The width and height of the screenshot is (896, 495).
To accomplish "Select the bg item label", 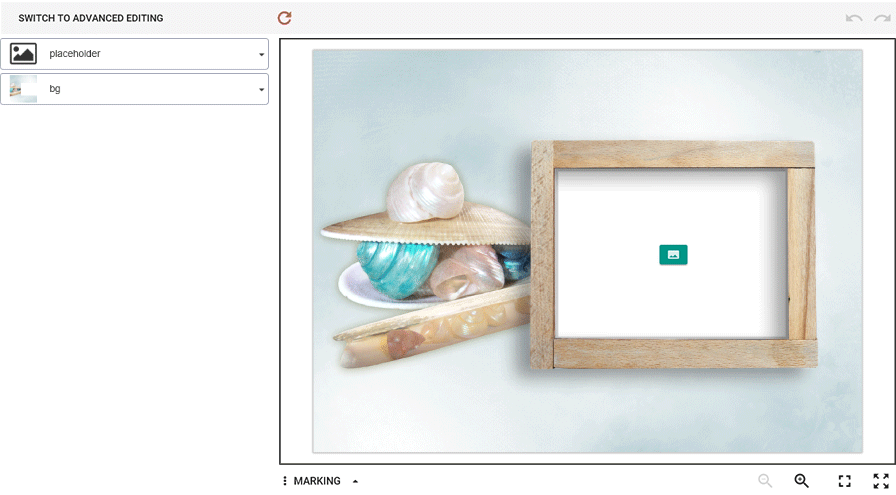I will 55,89.
